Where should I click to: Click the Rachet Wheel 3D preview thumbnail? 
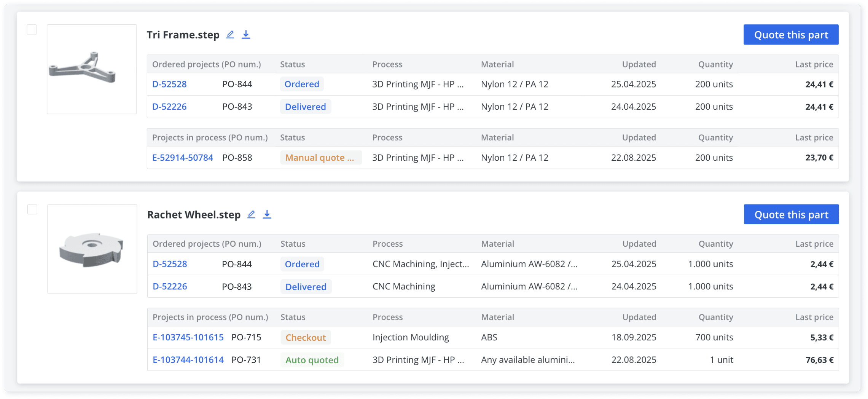[92, 249]
